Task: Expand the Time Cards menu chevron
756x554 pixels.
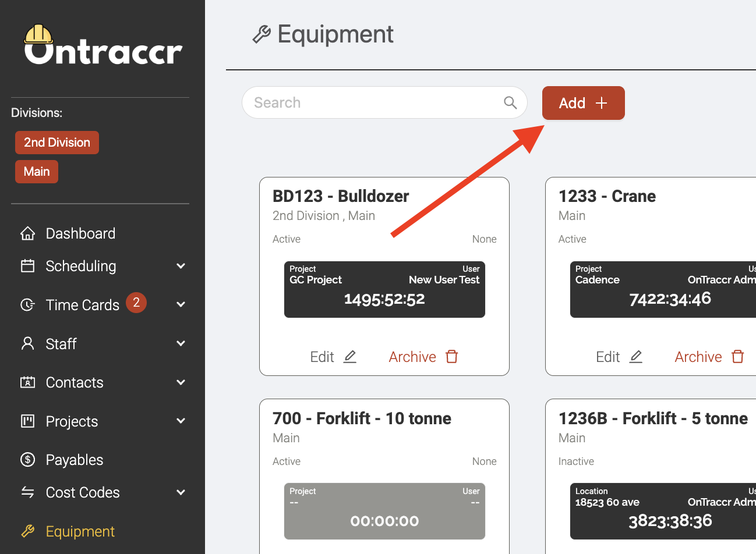Action: tap(181, 304)
